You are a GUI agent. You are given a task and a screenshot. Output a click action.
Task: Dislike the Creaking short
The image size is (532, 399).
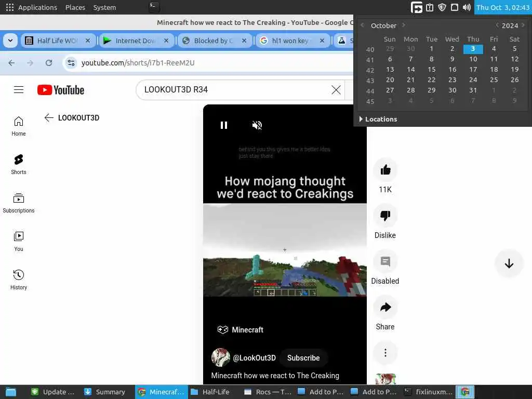[385, 216]
